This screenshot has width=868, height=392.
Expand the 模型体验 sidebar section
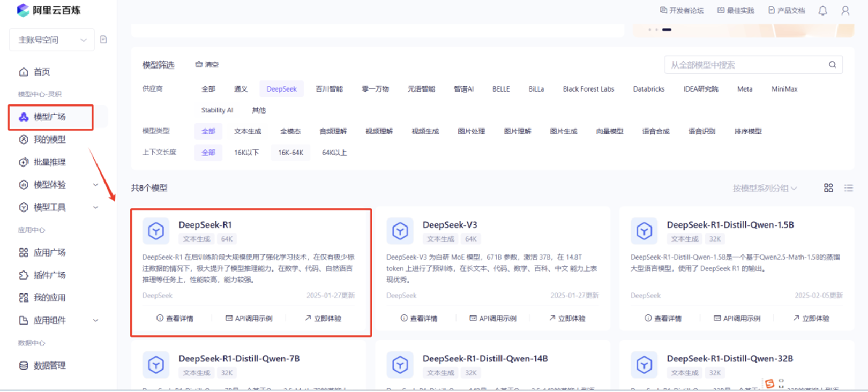[x=58, y=185]
